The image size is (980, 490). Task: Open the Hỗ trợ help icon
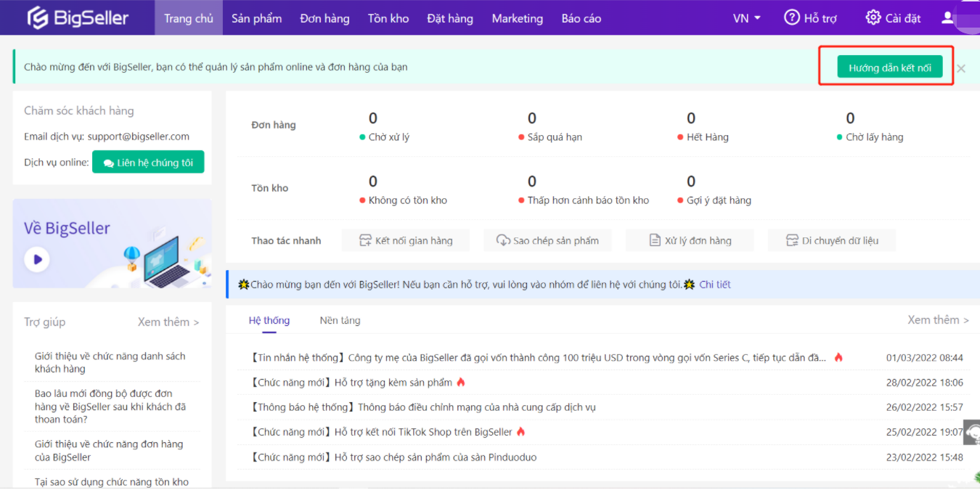[791, 18]
